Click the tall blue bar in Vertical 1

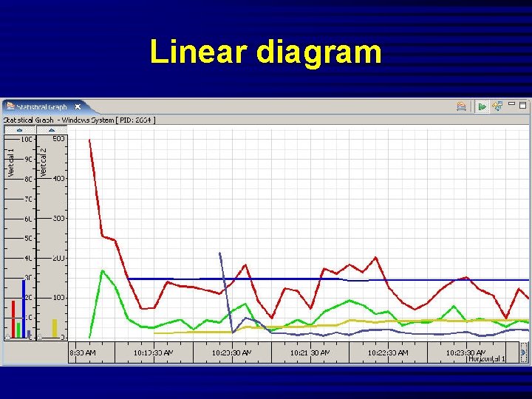(24, 309)
